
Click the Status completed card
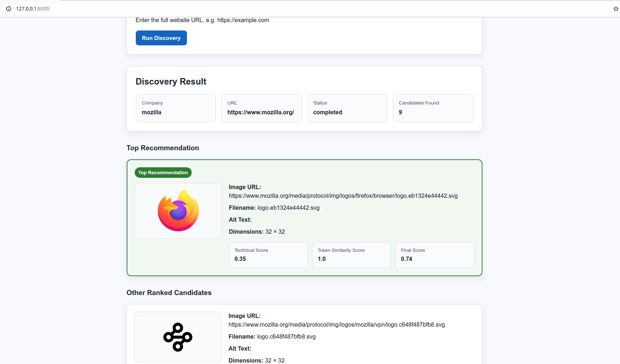coord(347,108)
